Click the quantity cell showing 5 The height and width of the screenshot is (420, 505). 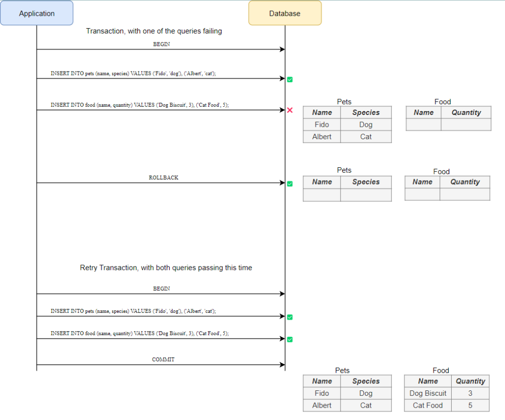470,405
